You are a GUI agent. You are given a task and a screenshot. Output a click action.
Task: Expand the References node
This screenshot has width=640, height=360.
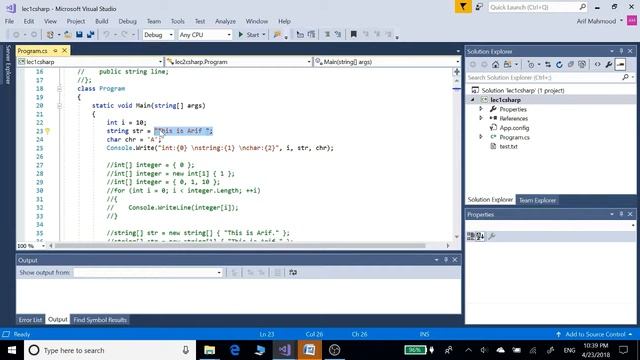(481, 118)
